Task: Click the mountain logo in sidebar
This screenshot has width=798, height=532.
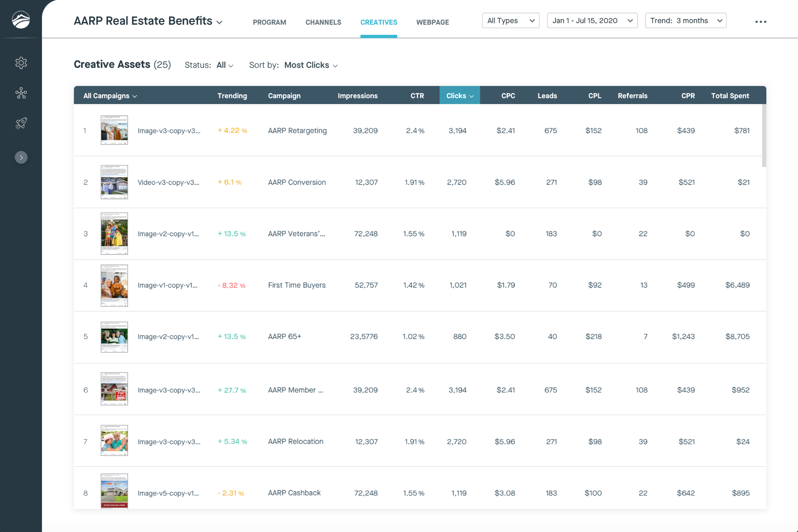Action: pyautogui.click(x=21, y=19)
